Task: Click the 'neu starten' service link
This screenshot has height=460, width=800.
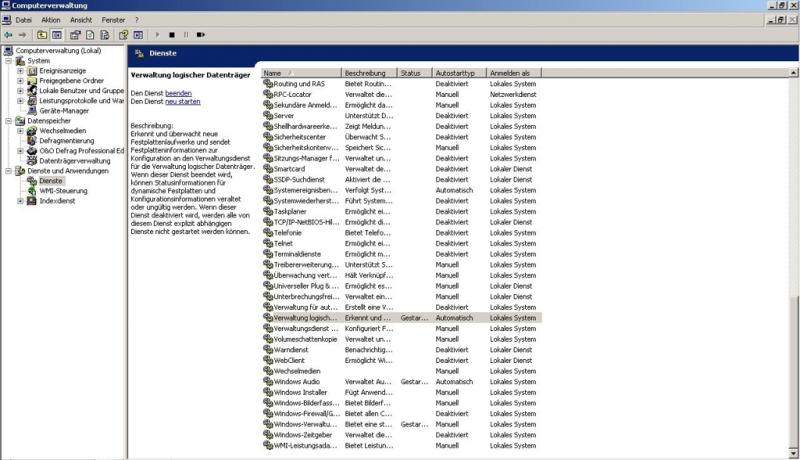Action: tap(182, 102)
